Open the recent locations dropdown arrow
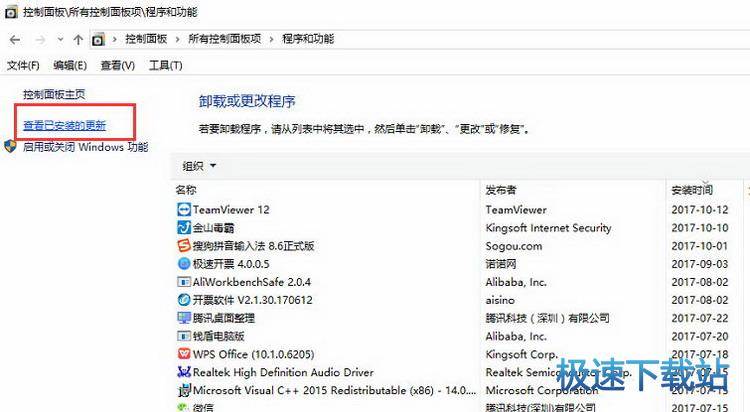This screenshot has width=750, height=412. pyautogui.click(x=60, y=40)
